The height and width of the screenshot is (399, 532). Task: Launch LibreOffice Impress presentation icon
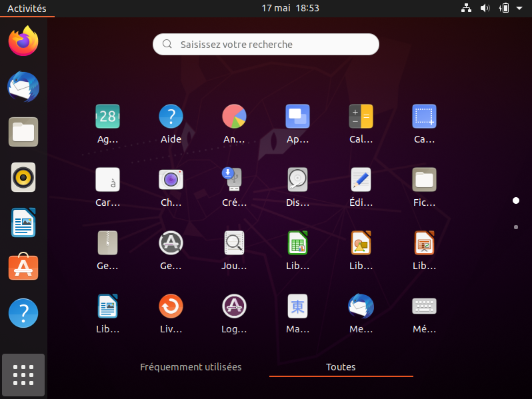click(x=424, y=242)
